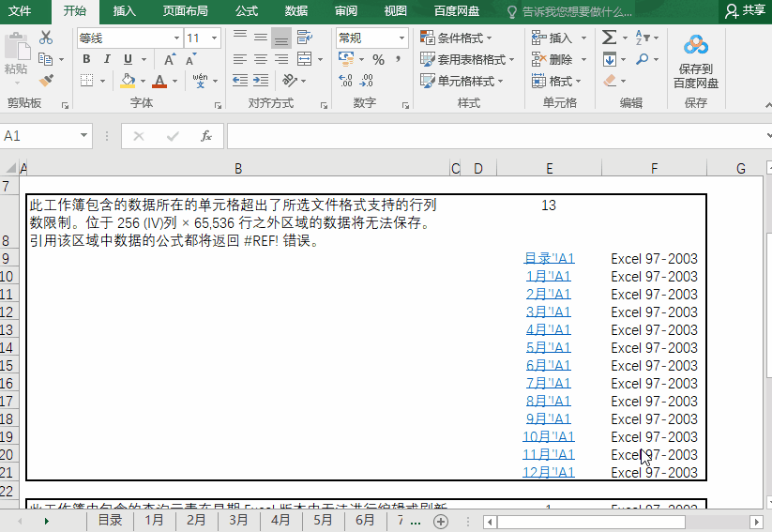Switch to the 数据 tab
The width and height of the screenshot is (772, 532).
296,11
